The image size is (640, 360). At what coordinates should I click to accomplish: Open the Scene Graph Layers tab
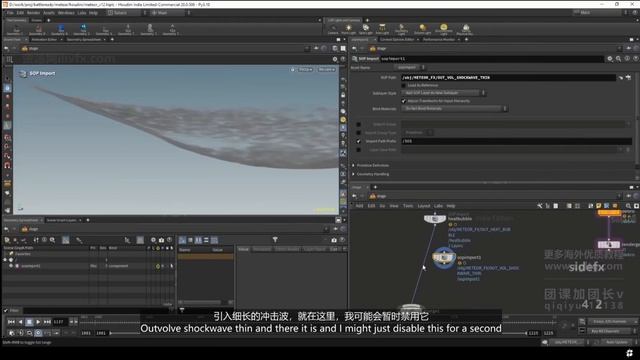61,220
